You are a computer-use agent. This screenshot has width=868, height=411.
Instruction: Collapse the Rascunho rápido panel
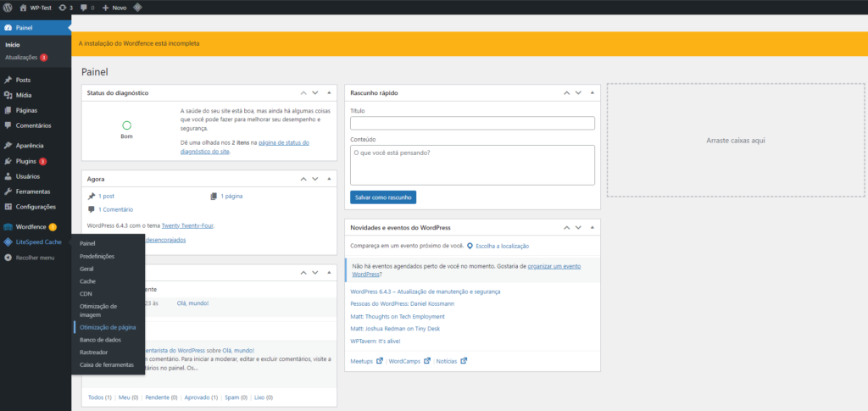tap(592, 92)
